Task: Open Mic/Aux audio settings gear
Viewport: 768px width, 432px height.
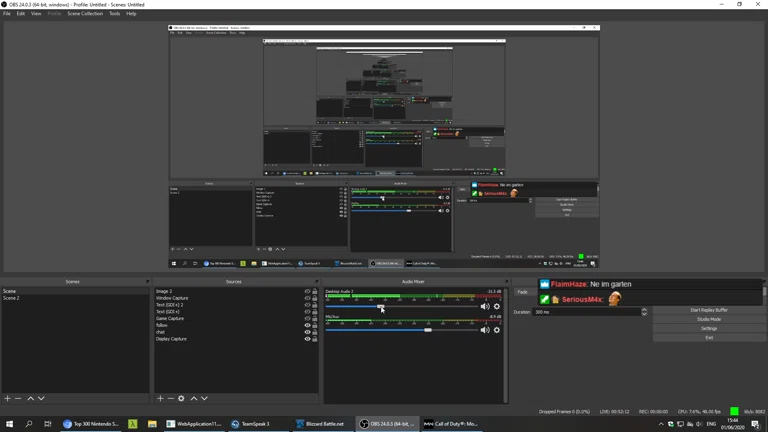Action: pyautogui.click(x=496, y=330)
